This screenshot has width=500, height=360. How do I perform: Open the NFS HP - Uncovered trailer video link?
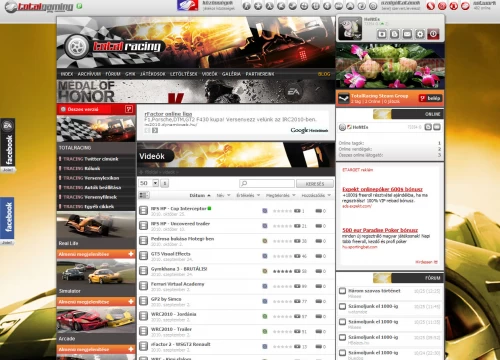180,223
